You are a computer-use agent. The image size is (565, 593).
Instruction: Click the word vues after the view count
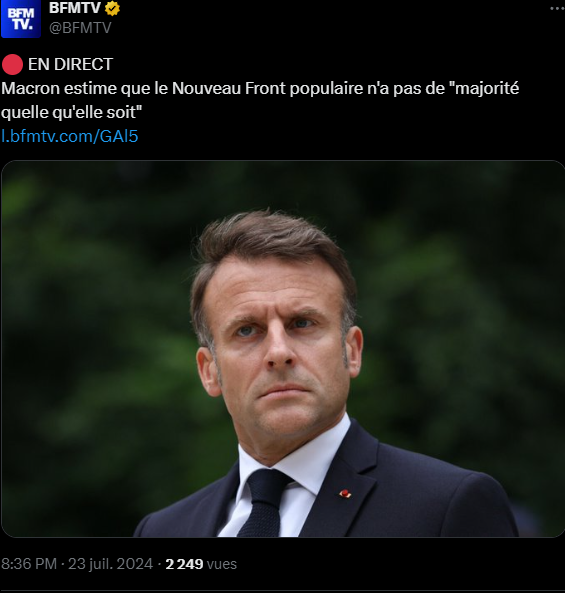(222, 564)
